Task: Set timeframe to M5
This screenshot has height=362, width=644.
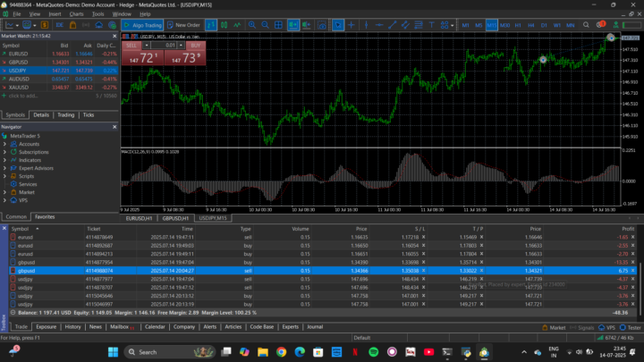Action: [x=479, y=25]
